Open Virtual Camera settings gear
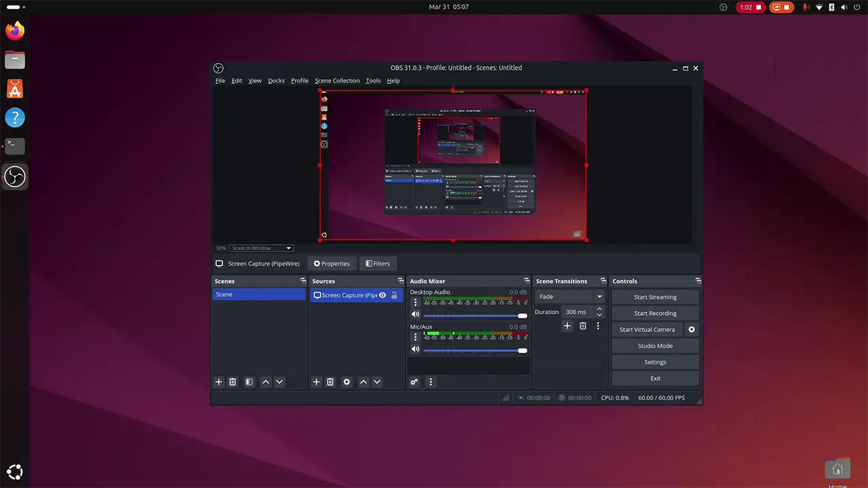The width and height of the screenshot is (868, 488). coord(692,329)
